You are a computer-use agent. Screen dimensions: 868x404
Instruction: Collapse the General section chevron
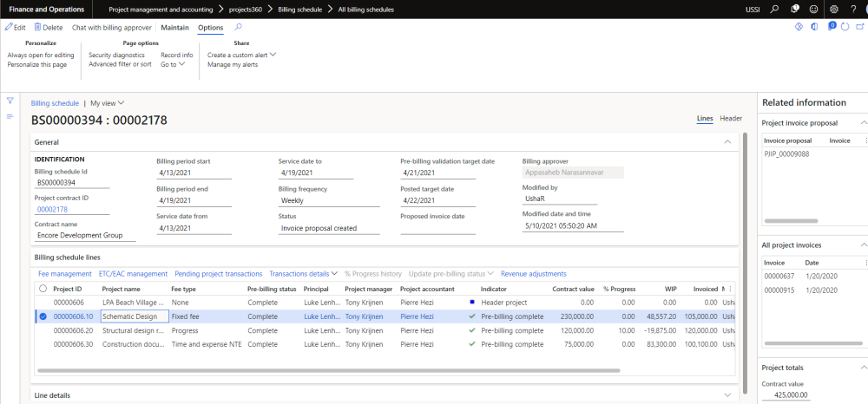pos(727,142)
